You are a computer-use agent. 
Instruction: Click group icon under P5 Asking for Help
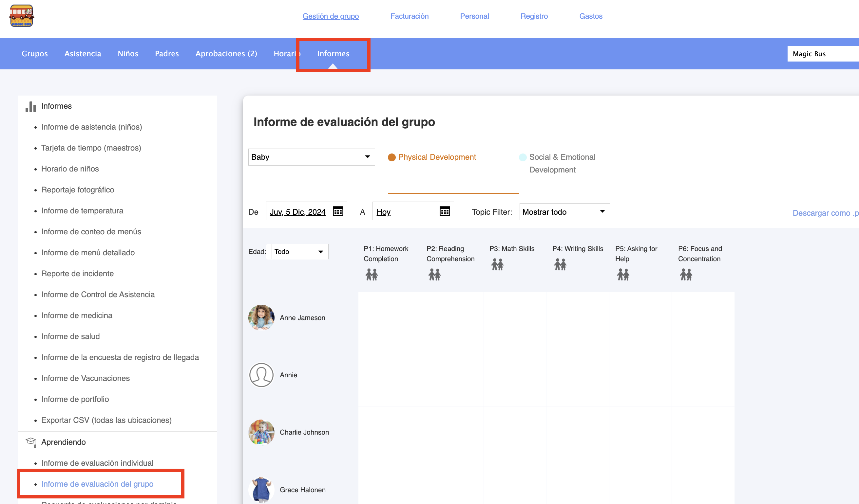[x=623, y=275]
